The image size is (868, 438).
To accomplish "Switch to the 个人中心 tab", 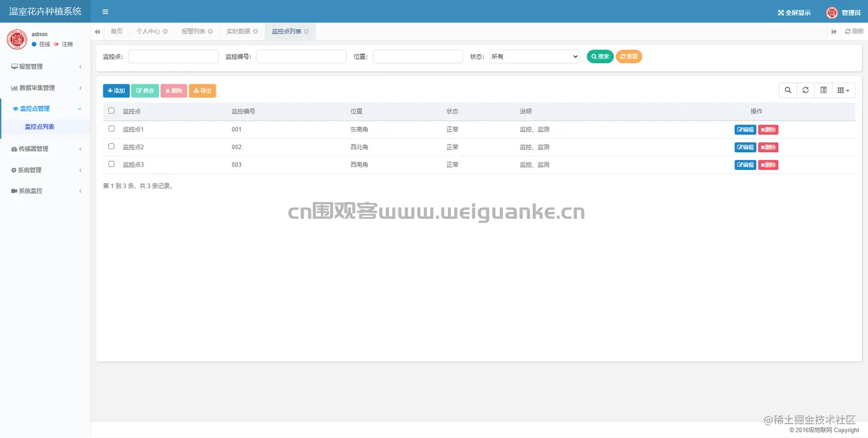I will click(x=148, y=32).
